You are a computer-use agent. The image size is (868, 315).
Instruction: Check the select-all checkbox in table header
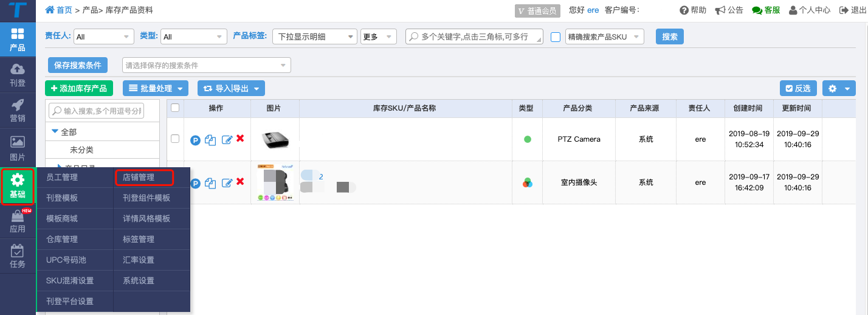pyautogui.click(x=175, y=108)
